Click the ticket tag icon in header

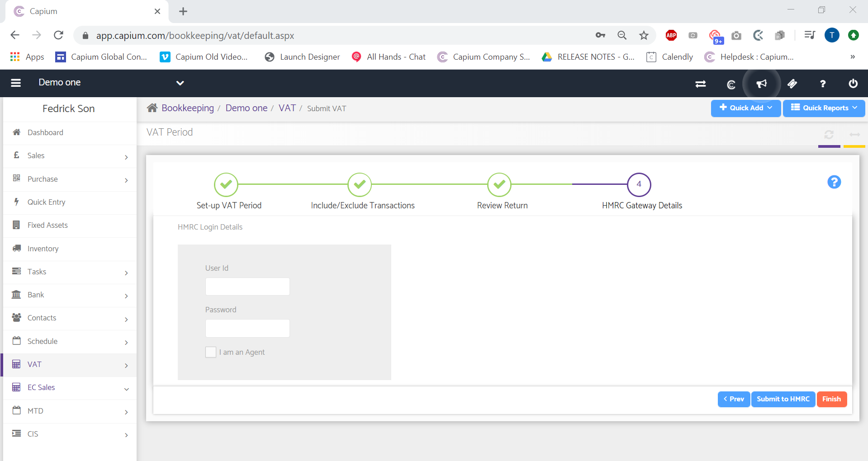pyautogui.click(x=792, y=84)
